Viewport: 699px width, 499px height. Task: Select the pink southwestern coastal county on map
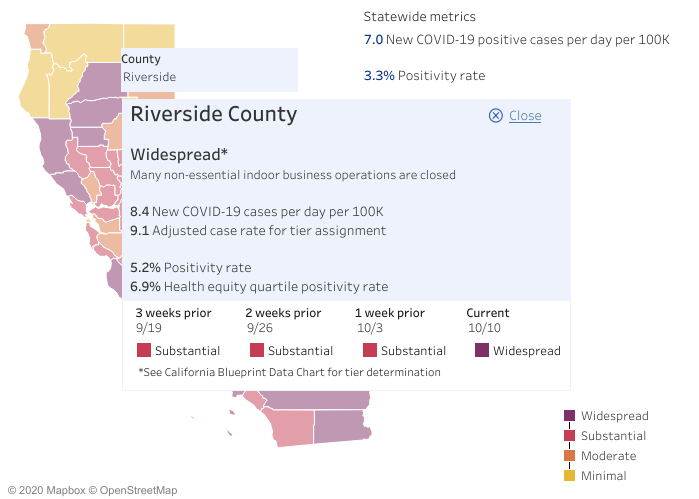click(290, 428)
